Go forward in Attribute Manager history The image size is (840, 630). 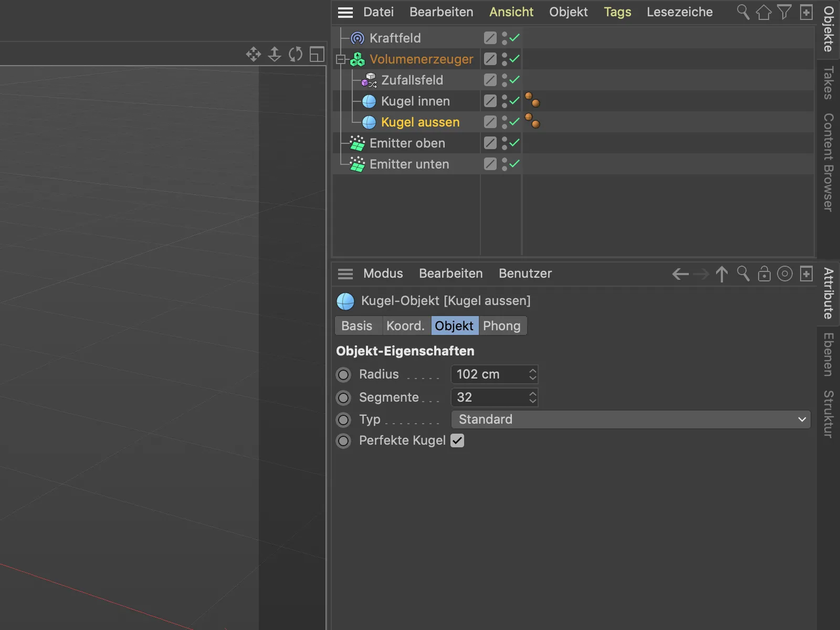pos(701,274)
